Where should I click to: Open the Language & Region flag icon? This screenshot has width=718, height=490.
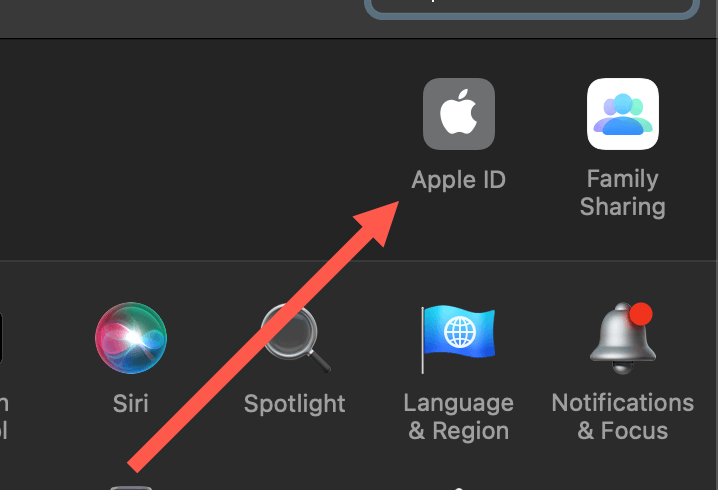[x=458, y=339]
